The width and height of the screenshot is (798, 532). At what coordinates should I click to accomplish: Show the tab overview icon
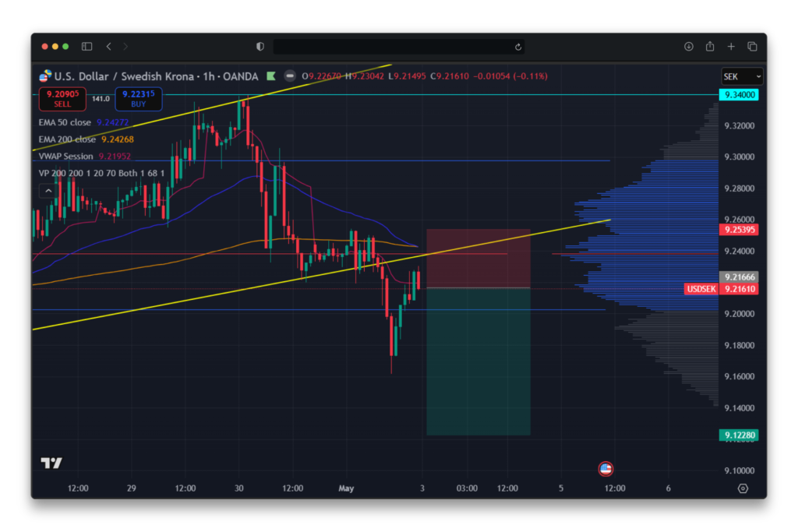(x=752, y=46)
